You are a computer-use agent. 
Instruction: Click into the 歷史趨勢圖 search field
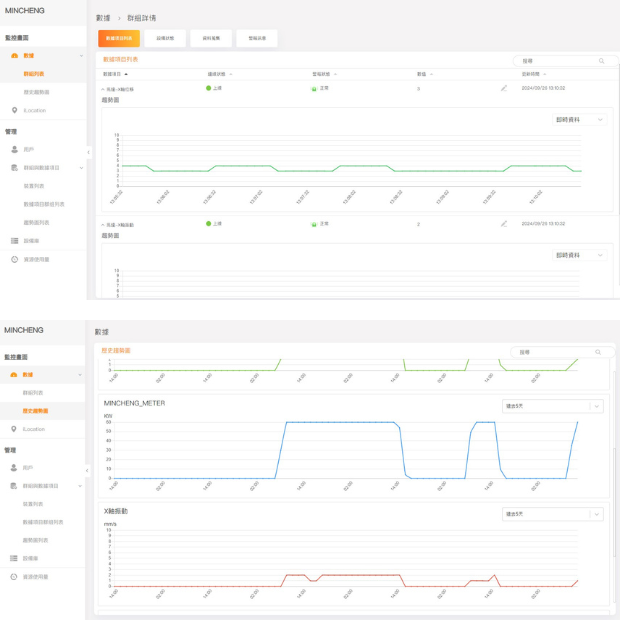point(562,352)
